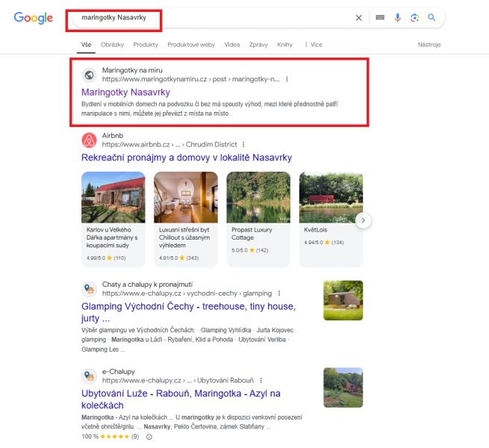
Task: Open Google Lens image search icon
Action: (x=414, y=18)
